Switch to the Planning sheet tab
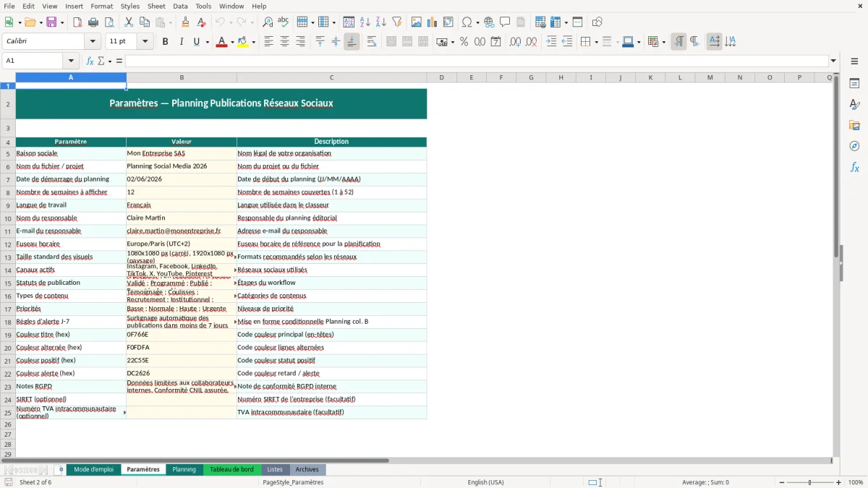Image resolution: width=868 pixels, height=488 pixels. click(x=184, y=470)
